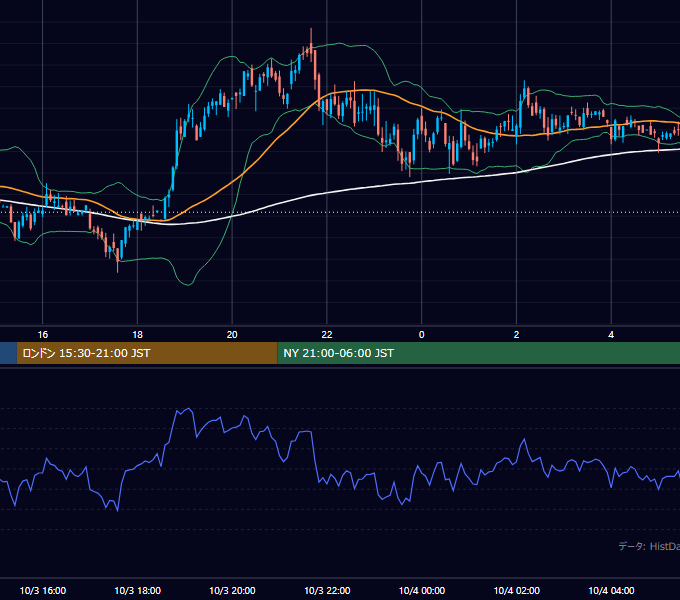Image resolution: width=680 pixels, height=600 pixels.
Task: Click the 16 hour axis label
Action: tap(42, 335)
